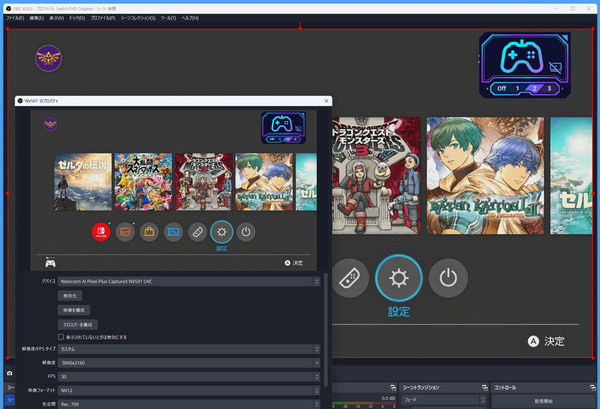Open the 解像度 3840x2160 dropdown
Image resolution: width=600 pixels, height=409 pixels.
pyautogui.click(x=189, y=363)
